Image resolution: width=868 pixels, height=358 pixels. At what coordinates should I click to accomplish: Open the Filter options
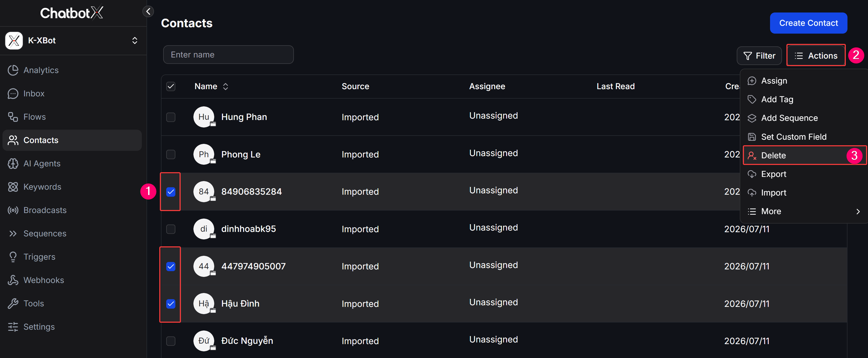click(x=759, y=56)
